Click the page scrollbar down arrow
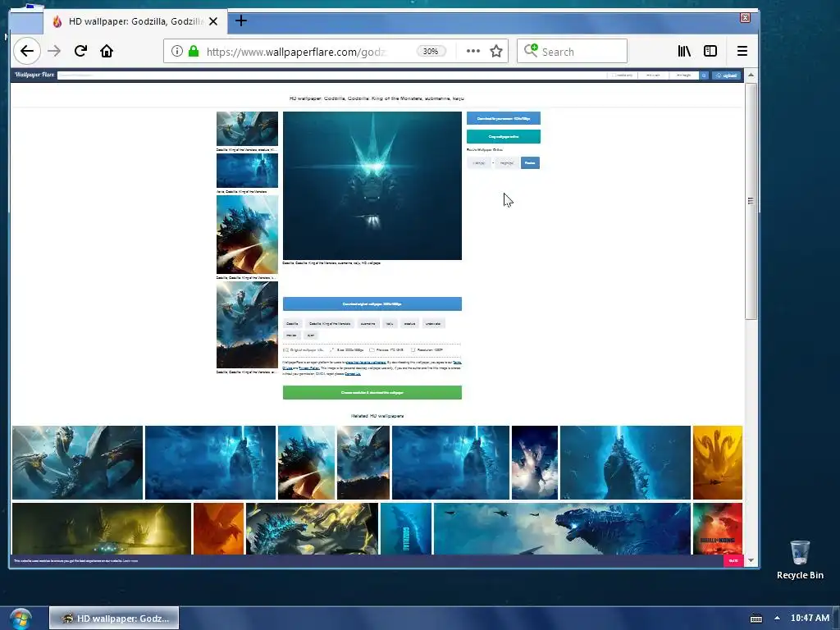The width and height of the screenshot is (840, 630). coord(751,560)
